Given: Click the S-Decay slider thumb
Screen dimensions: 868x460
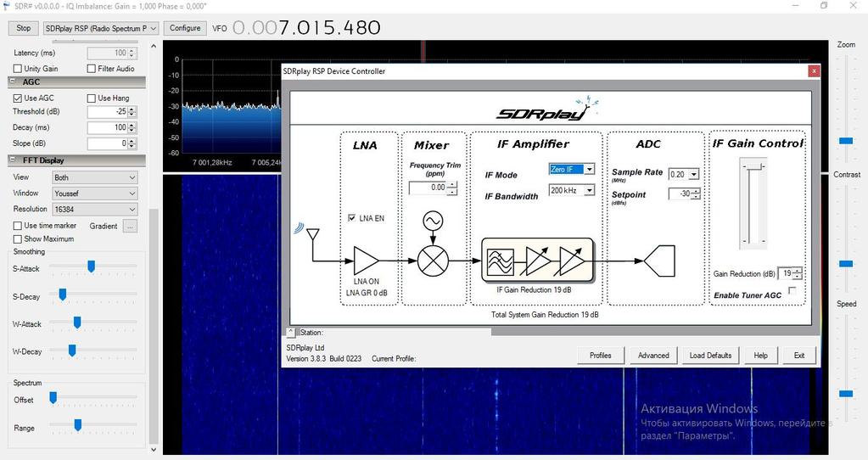Looking at the screenshot, I should coord(63,295).
